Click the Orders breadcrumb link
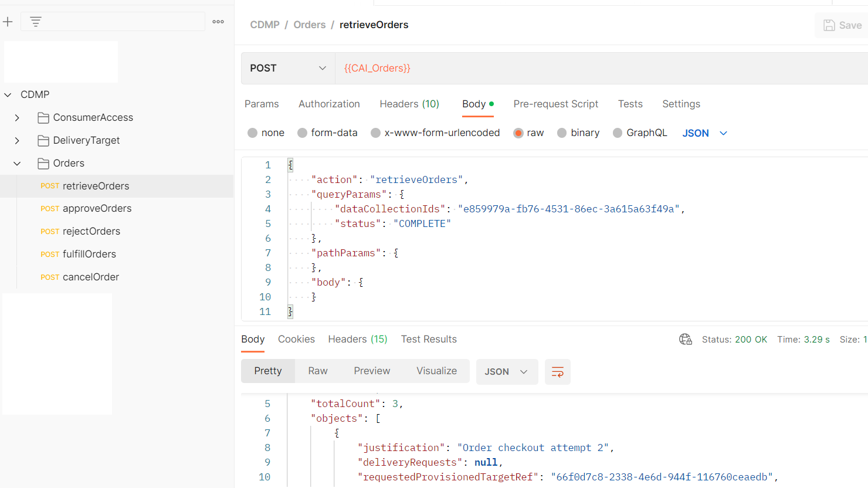Image resolution: width=868 pixels, height=488 pixels. click(310, 25)
